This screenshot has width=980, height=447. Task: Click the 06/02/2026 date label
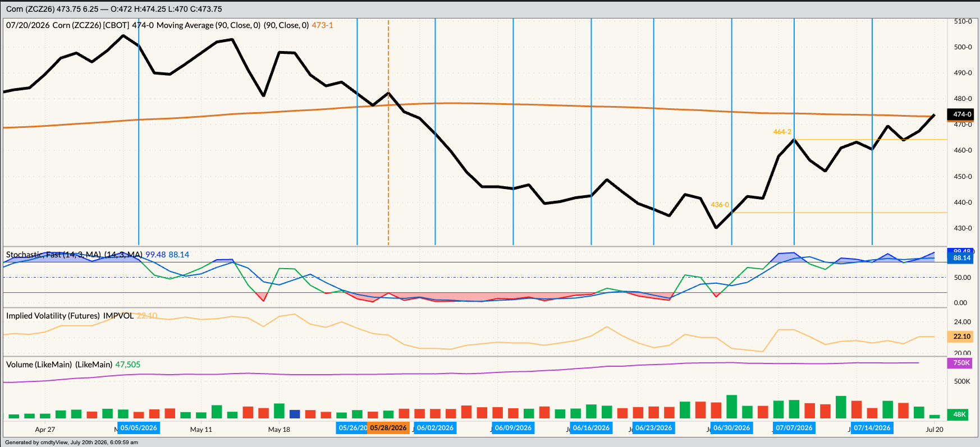pyautogui.click(x=435, y=428)
